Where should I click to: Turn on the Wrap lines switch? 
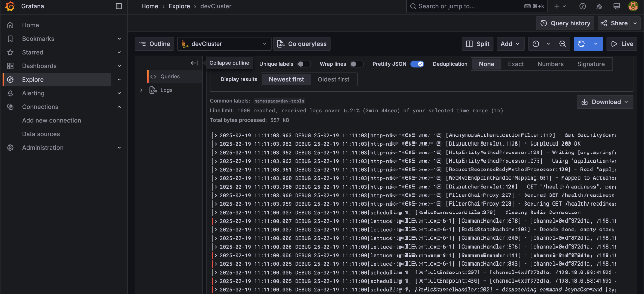[356, 64]
